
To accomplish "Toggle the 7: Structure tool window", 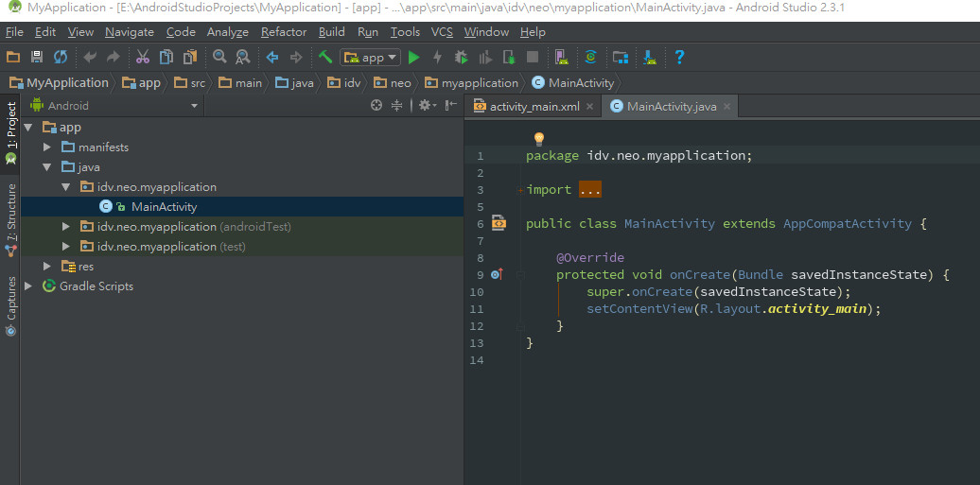I will point(10,220).
